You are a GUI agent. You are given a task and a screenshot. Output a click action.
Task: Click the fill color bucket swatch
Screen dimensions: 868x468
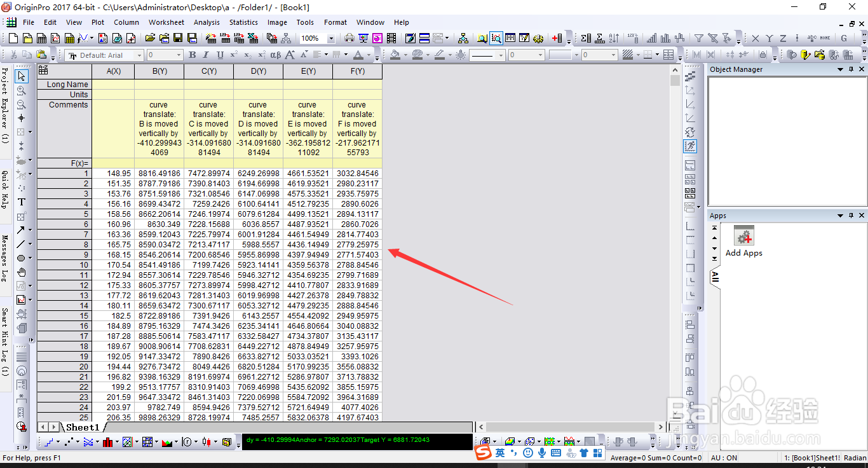pos(395,55)
